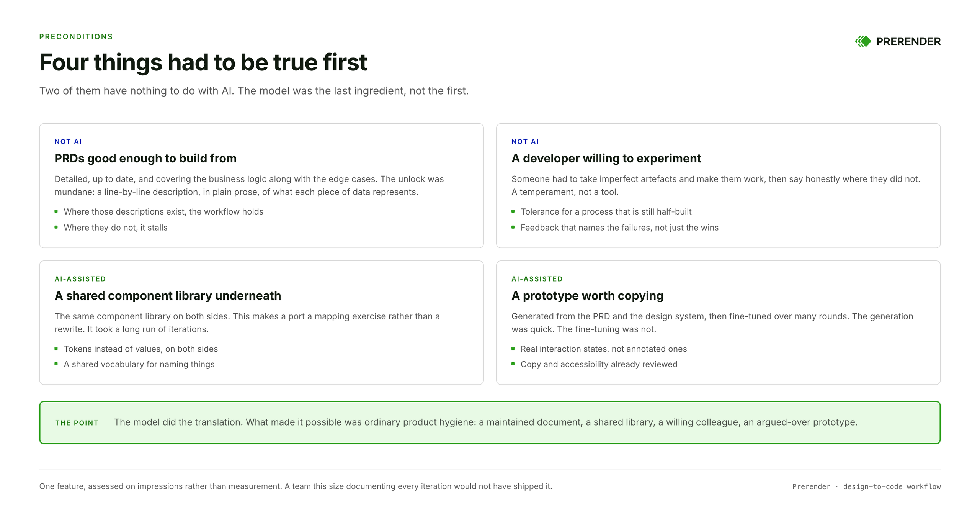Click bullet square beside 'Where they do not, it stalls'
Viewport: 980px width, 524px height.
[56, 227]
